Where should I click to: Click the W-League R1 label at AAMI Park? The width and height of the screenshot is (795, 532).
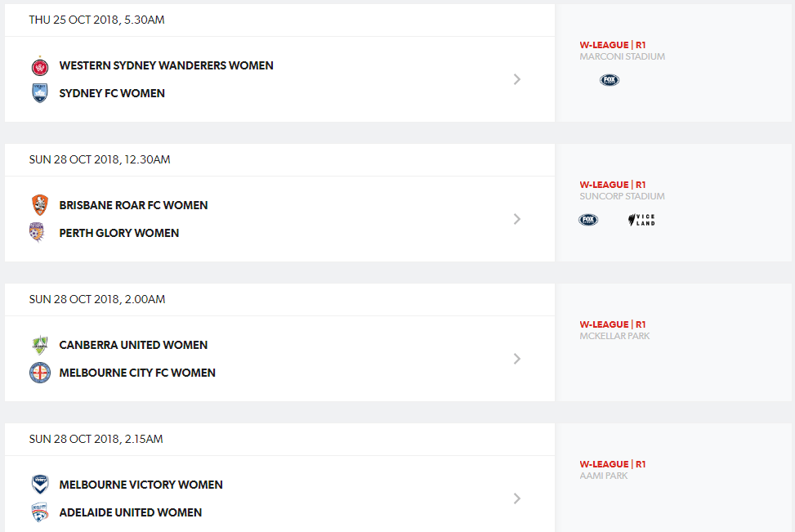point(613,464)
